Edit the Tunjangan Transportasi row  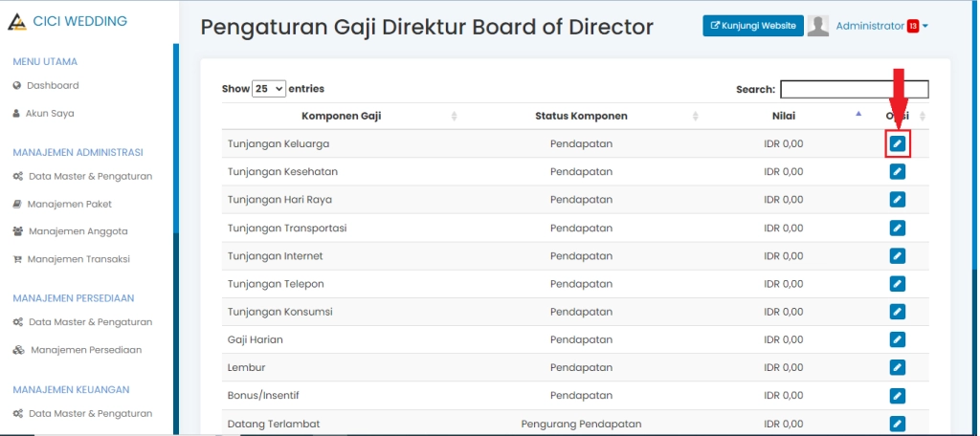898,228
